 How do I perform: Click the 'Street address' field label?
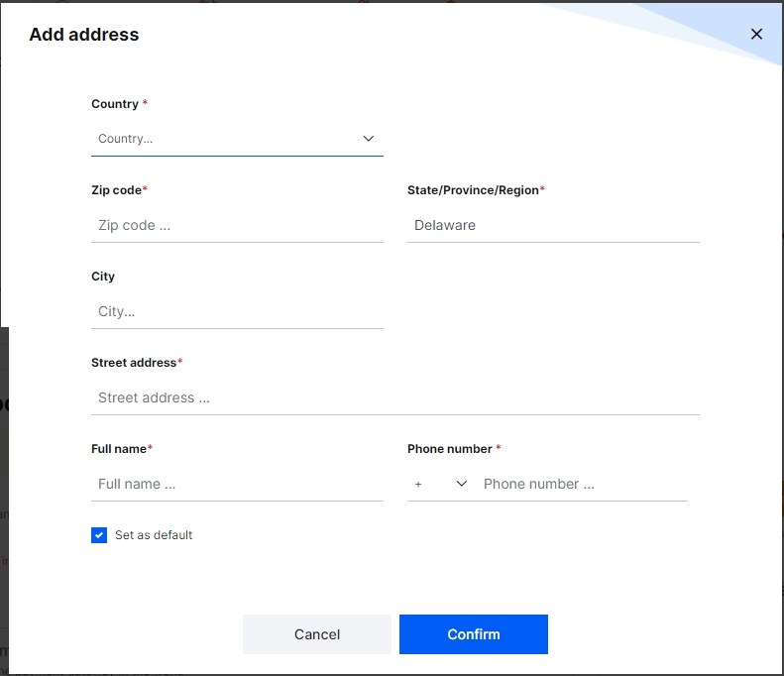point(135,363)
